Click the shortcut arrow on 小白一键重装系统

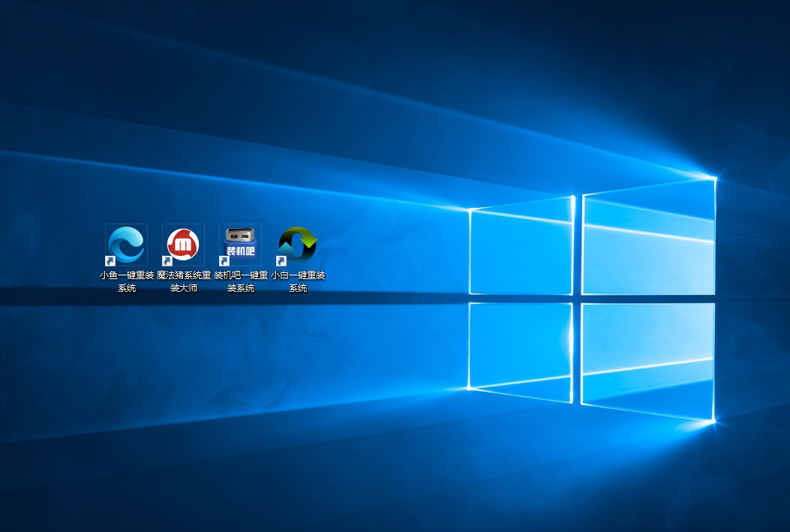[281, 260]
